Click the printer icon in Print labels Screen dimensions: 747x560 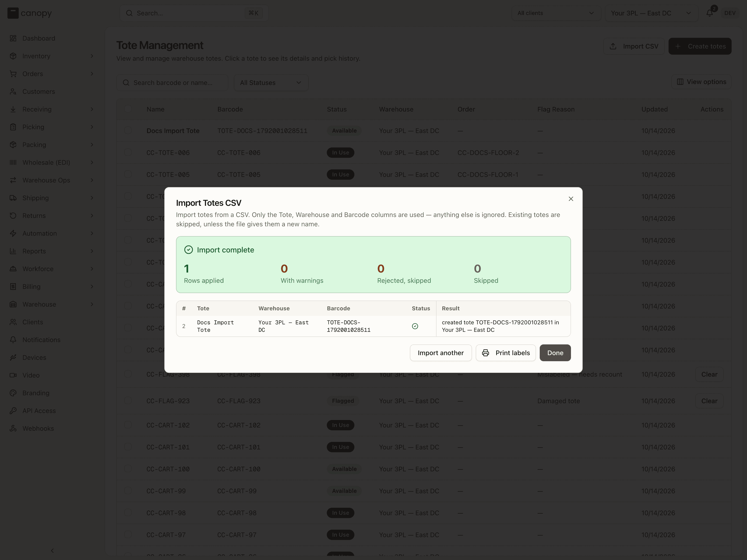tap(486, 353)
